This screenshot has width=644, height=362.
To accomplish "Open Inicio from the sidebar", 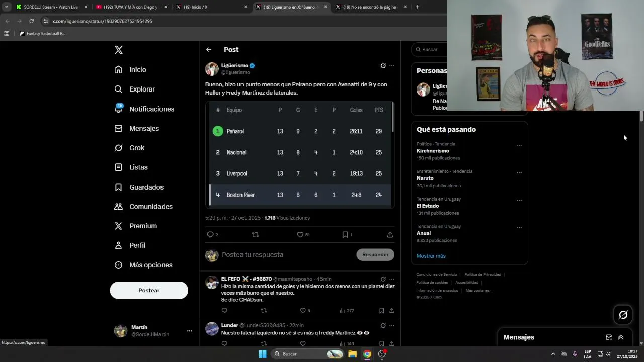I will (x=130, y=70).
